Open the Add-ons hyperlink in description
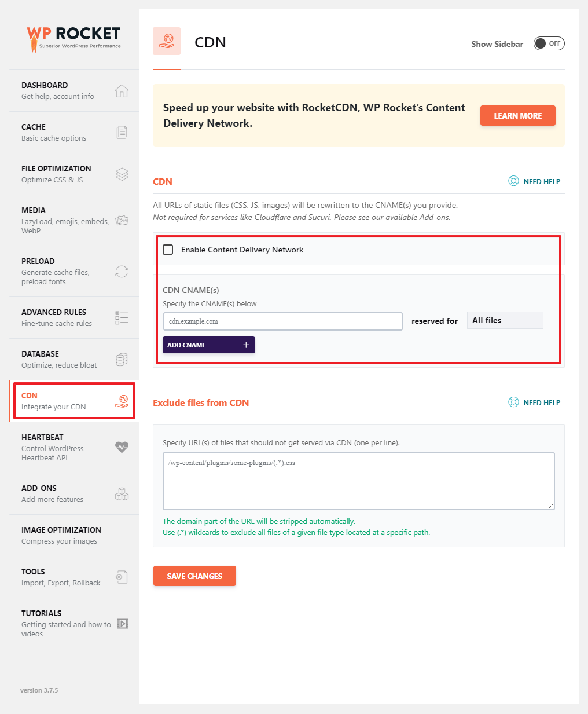 tap(434, 218)
